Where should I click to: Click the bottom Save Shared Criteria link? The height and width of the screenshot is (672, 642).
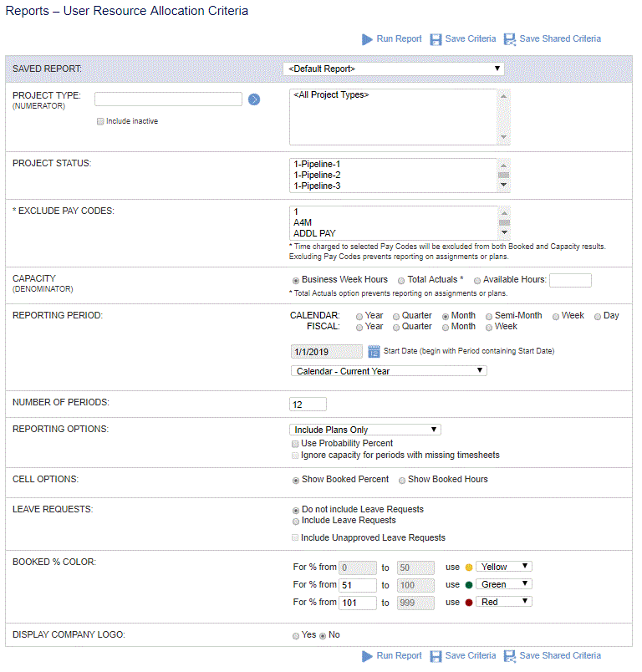(x=560, y=655)
